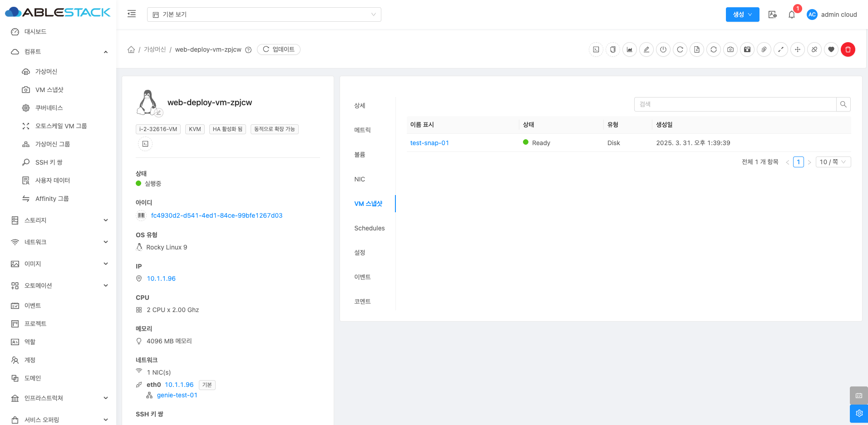Open the 10 / 쪽 page size dropdown
Viewport: 868px width, 425px height.
(x=833, y=162)
